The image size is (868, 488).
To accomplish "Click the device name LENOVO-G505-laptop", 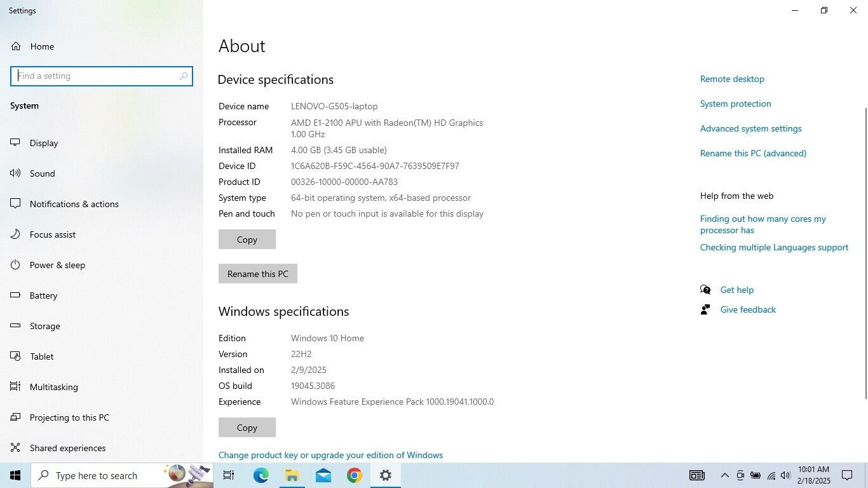I will [x=334, y=106].
